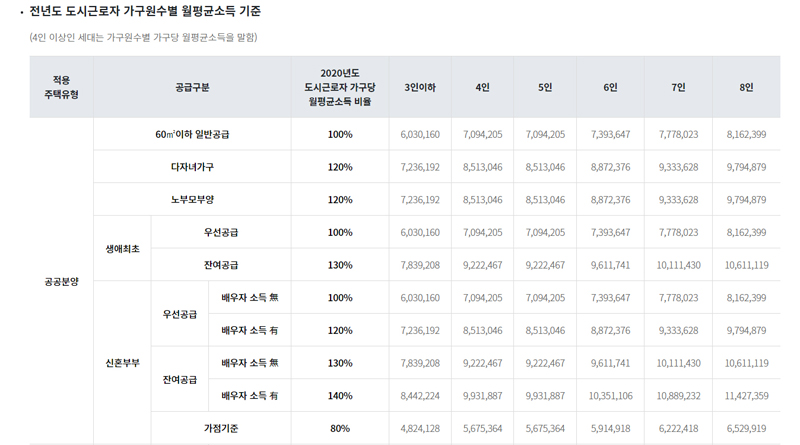This screenshot has width=800, height=445.
Task: Select the 7인 column header
Action: tap(678, 87)
